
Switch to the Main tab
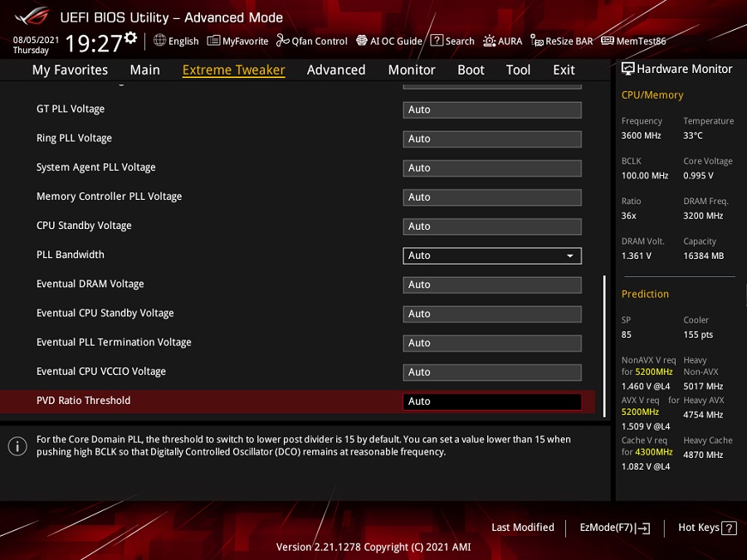(144, 70)
